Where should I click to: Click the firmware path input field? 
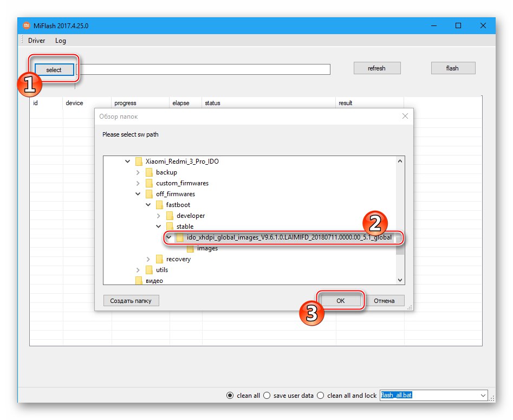[x=203, y=69]
